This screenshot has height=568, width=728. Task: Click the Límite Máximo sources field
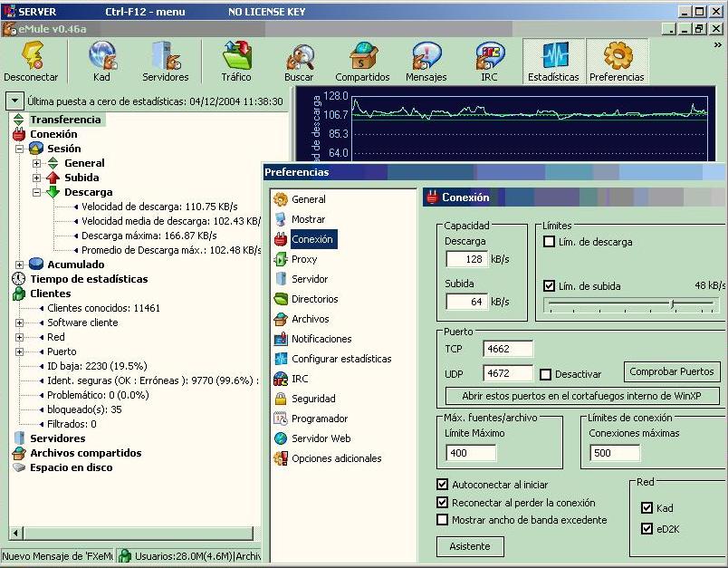471,453
